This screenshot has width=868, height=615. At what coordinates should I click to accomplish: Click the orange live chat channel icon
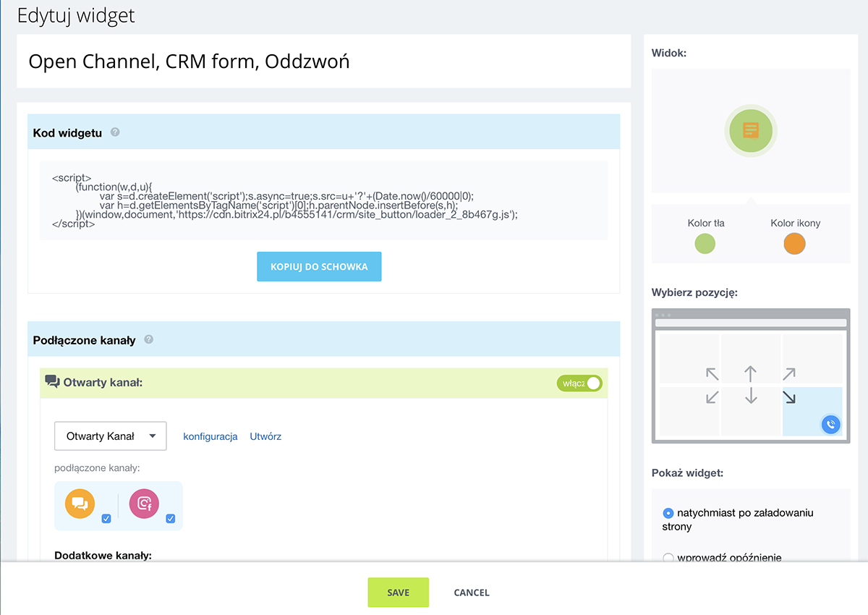[x=80, y=504]
